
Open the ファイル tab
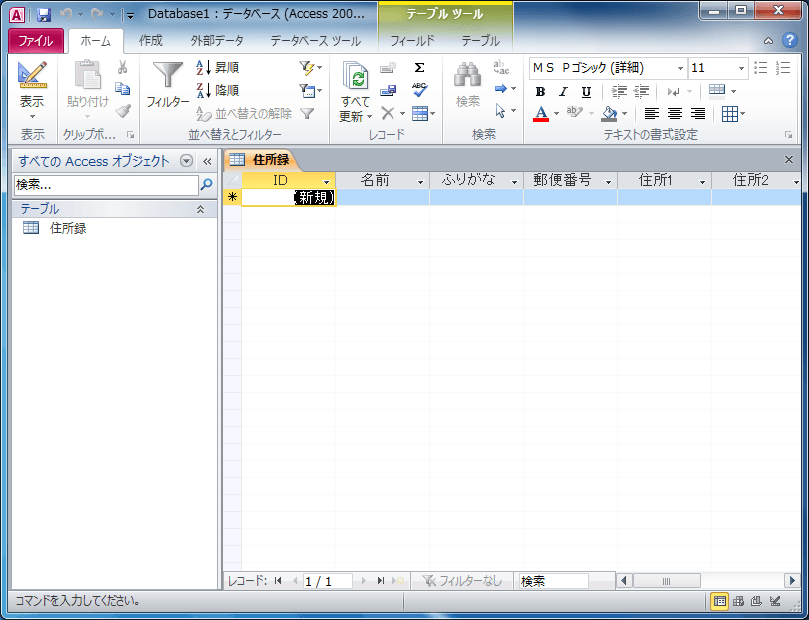coord(36,40)
